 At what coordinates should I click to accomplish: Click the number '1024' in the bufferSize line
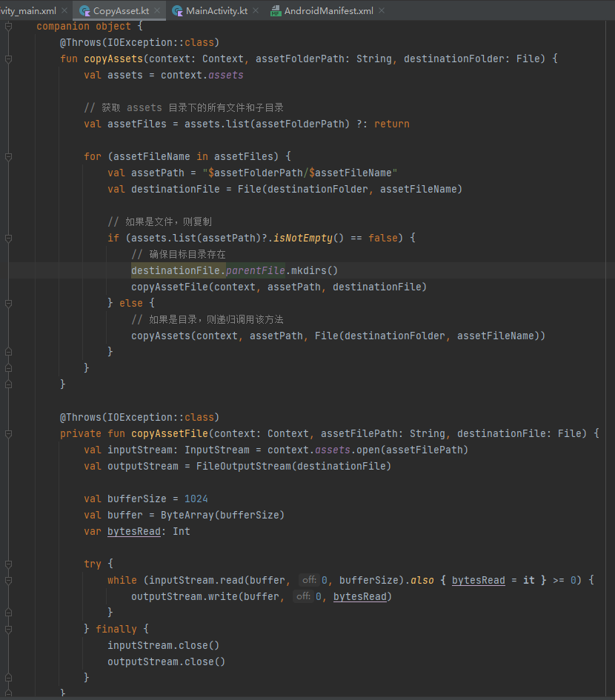coord(196,499)
